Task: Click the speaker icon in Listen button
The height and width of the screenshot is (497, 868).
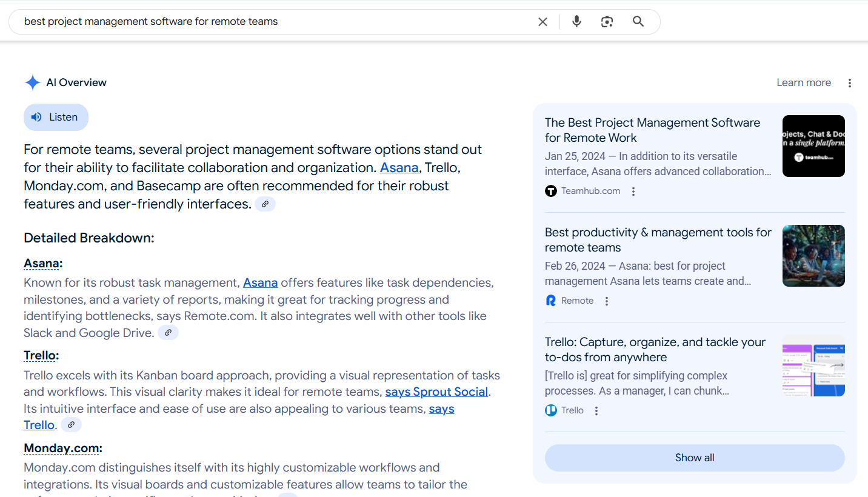Action: click(37, 117)
